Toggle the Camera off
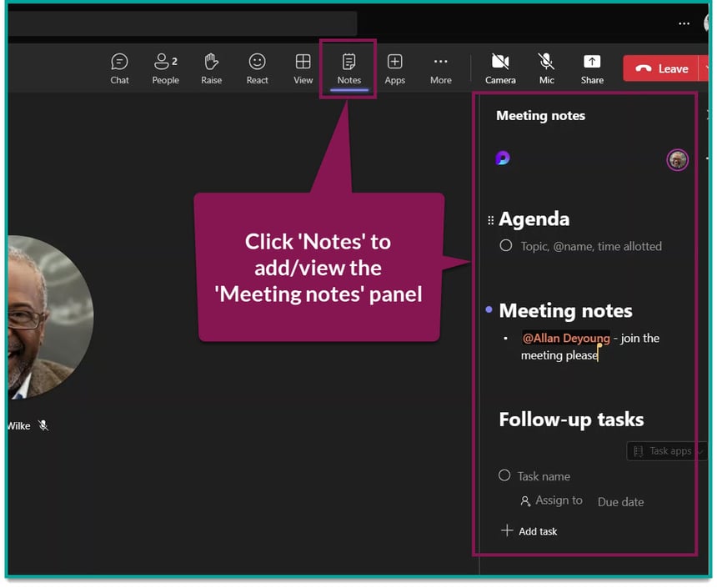 tap(500, 68)
